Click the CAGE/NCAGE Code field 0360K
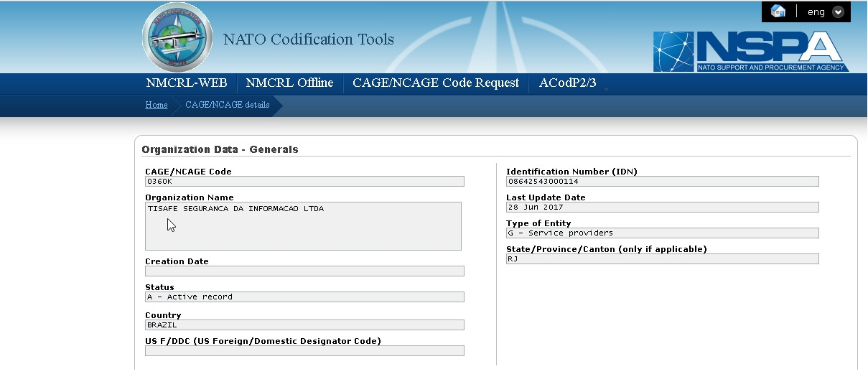 [x=304, y=181]
